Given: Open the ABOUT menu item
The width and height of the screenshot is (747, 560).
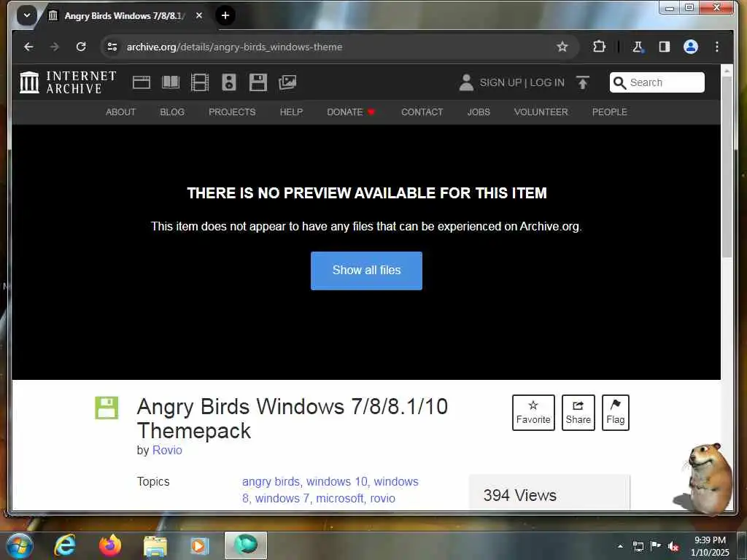Looking at the screenshot, I should coord(120,112).
